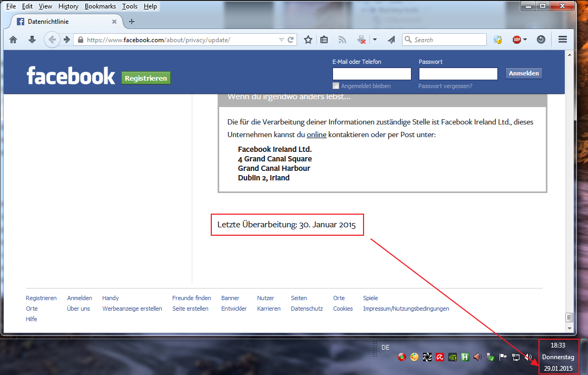Open the Firefox hamburger menu
The image size is (588, 375).
pyautogui.click(x=563, y=40)
